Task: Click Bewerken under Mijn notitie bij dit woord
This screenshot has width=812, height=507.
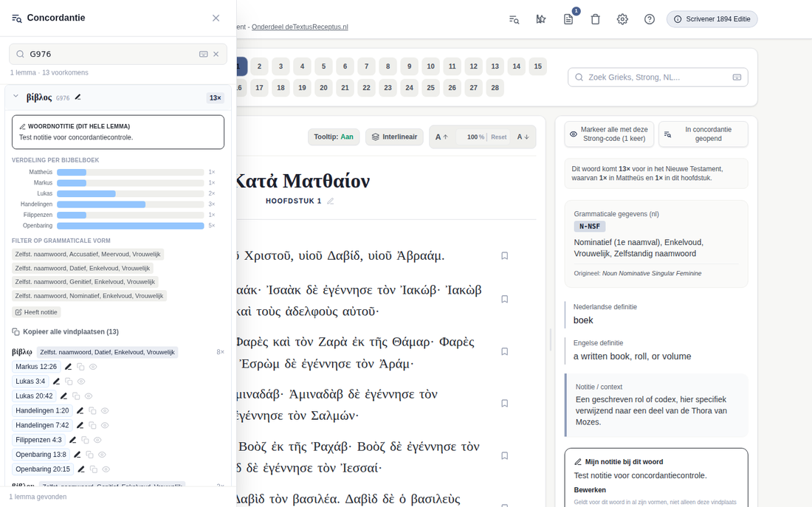Action: (x=590, y=490)
